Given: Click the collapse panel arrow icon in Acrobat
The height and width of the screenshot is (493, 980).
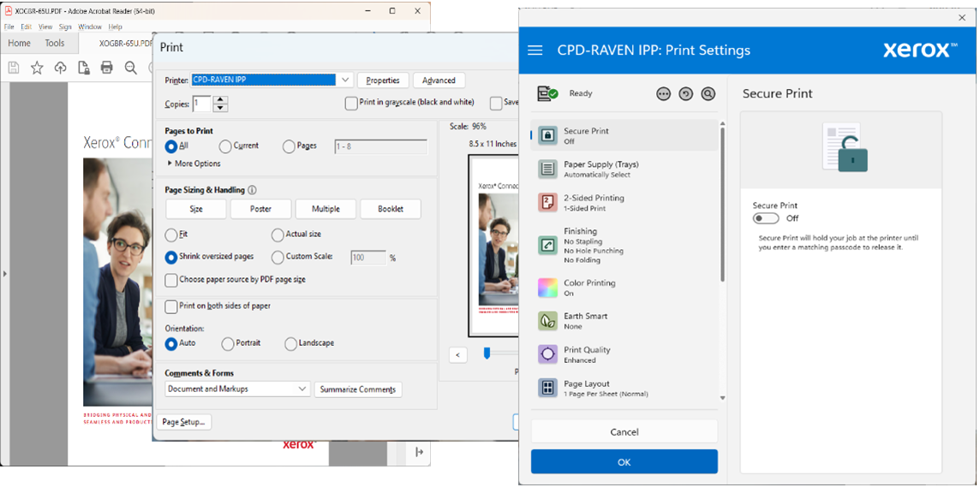Looking at the screenshot, I should pyautogui.click(x=420, y=452).
